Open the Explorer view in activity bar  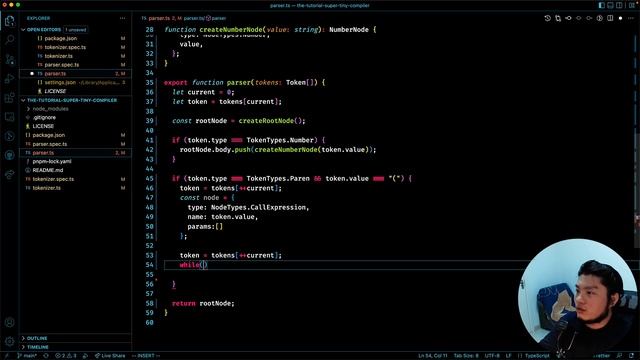coord(9,21)
